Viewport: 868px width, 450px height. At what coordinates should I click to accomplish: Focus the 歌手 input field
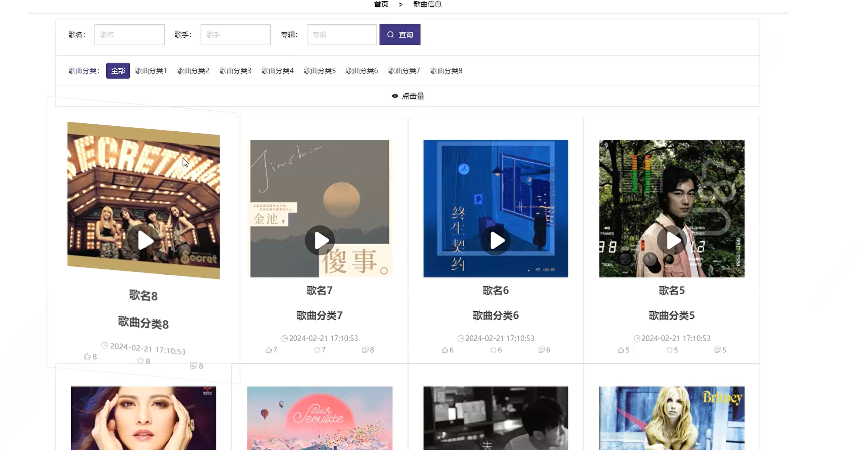point(236,35)
